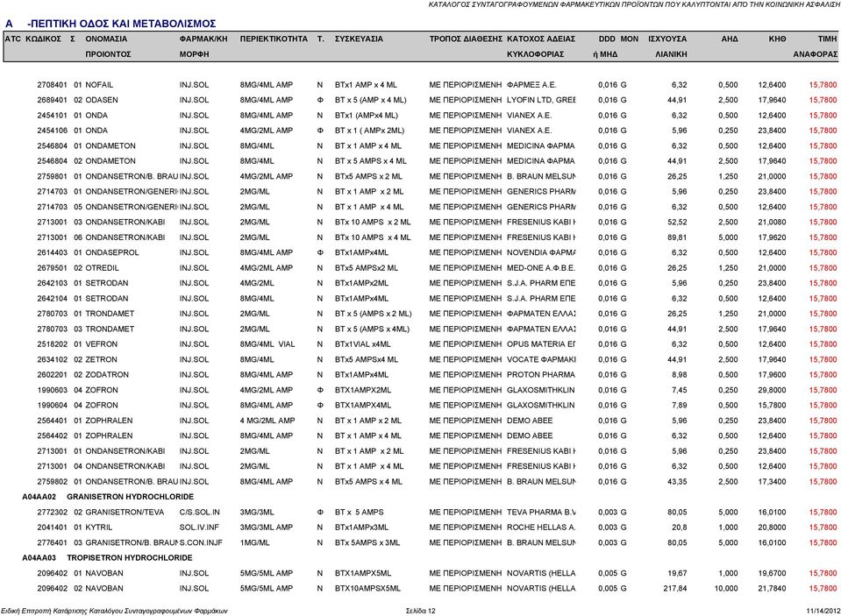Viewport: 841px width, 616px height.
Task: Select ΚΗΘ value '19,6700'
Action: coord(772,574)
